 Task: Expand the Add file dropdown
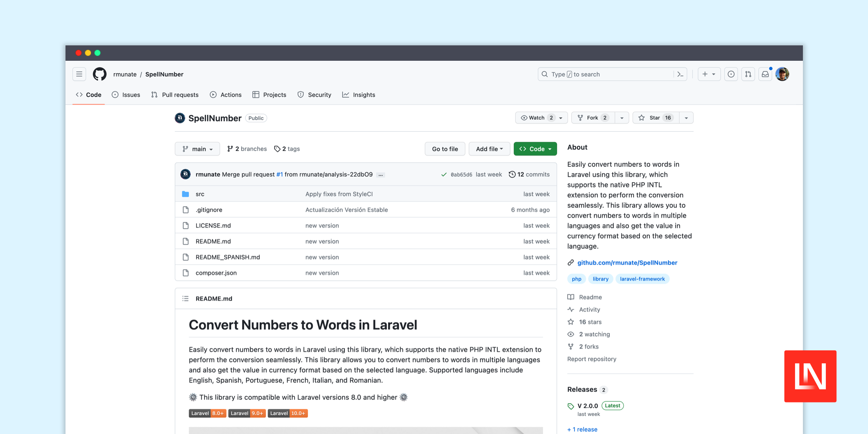click(x=489, y=149)
